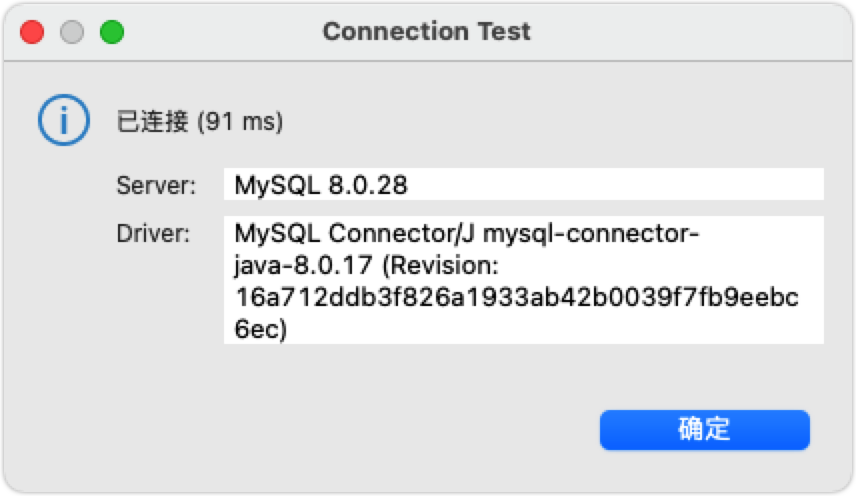Click the "Connection Test" window title

[427, 32]
